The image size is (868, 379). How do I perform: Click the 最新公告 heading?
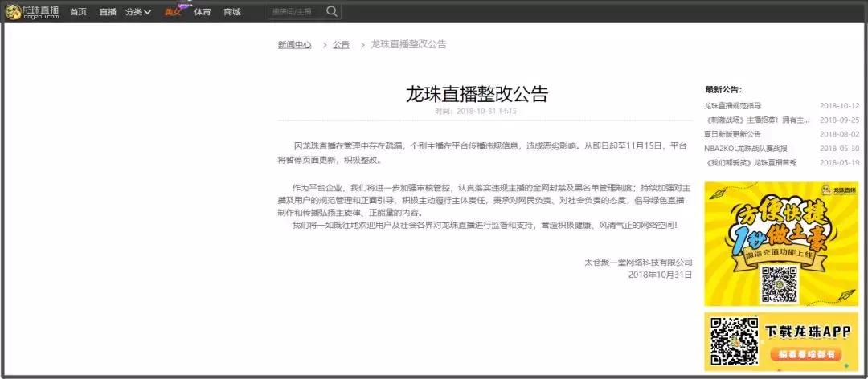coord(723,90)
